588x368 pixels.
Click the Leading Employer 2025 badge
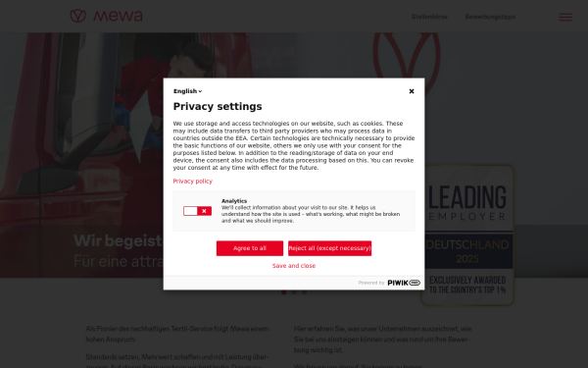click(x=467, y=236)
